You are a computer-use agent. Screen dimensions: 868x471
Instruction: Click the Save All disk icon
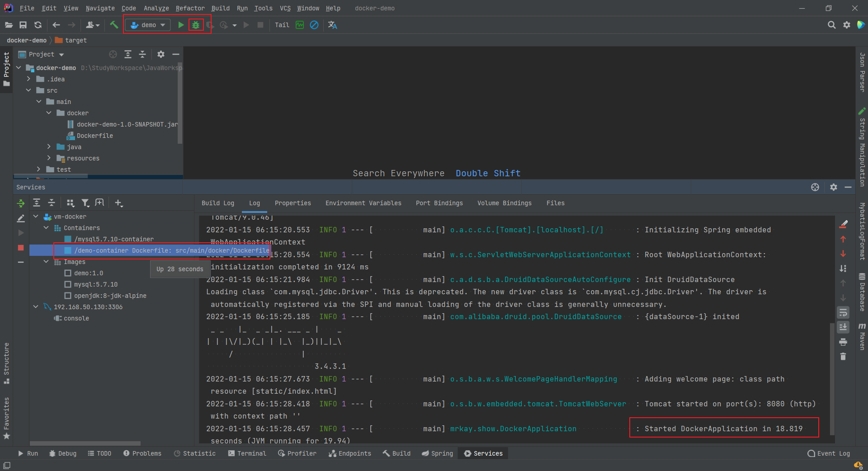[23, 25]
